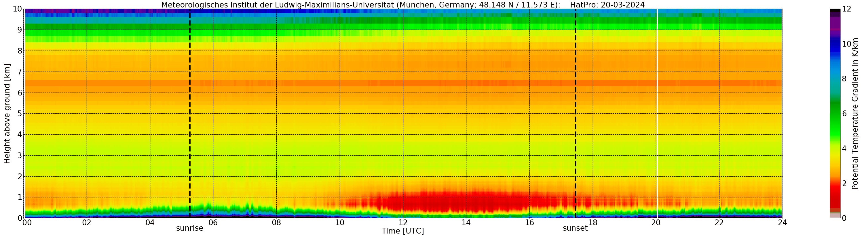Click the 'Time [UTC]' axis label
Image resolution: width=868 pixels, height=237 pixels.
pos(403,231)
